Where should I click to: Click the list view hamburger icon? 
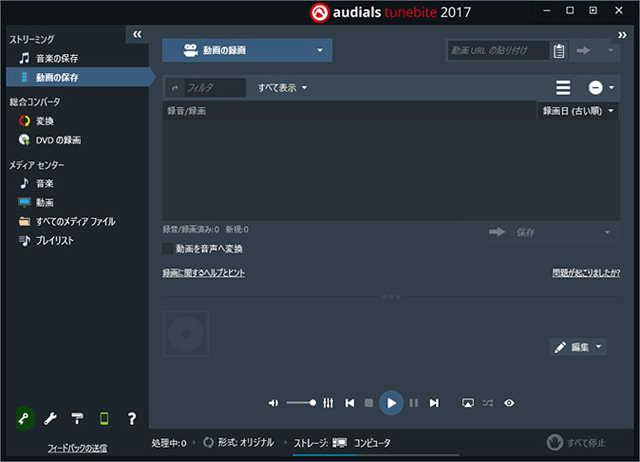tap(563, 87)
